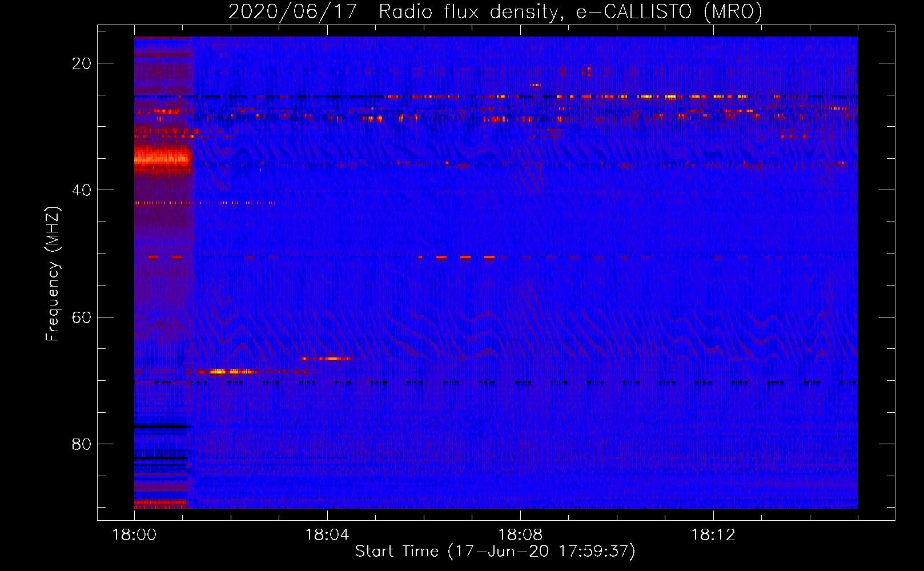The height and width of the screenshot is (571, 924).
Task: Click the '18:08' time tick label
Action: [520, 534]
